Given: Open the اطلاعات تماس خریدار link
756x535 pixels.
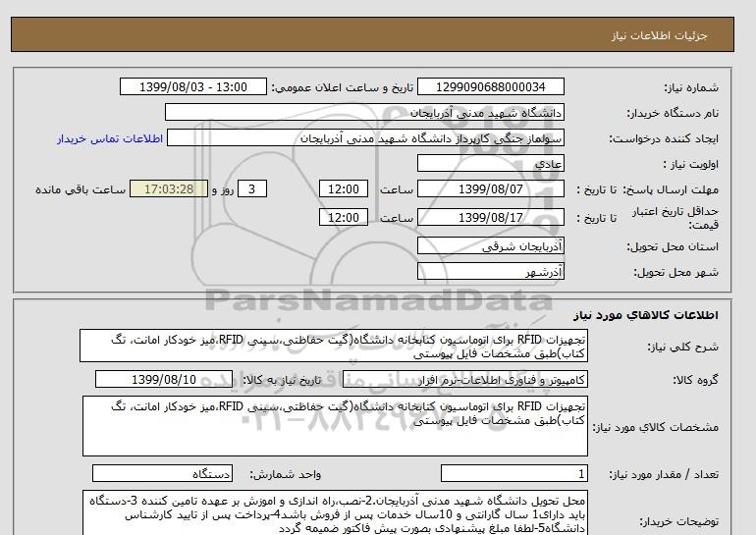Looking at the screenshot, I should click(x=110, y=138).
